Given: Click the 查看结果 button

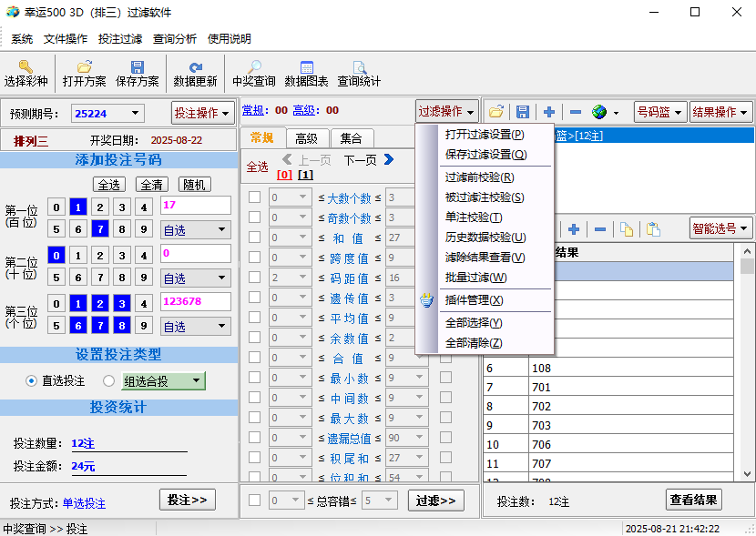Looking at the screenshot, I should point(693,500).
